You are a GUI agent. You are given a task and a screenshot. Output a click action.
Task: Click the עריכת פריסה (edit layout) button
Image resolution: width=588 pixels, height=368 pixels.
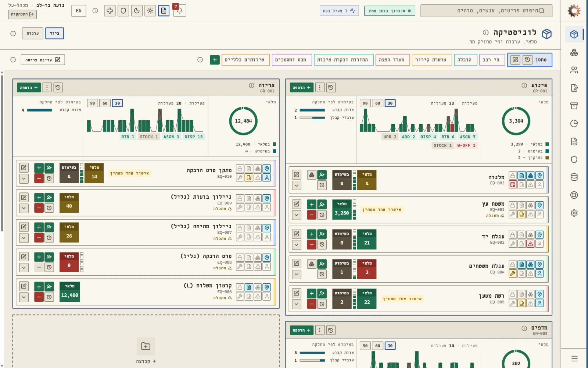[x=43, y=60]
